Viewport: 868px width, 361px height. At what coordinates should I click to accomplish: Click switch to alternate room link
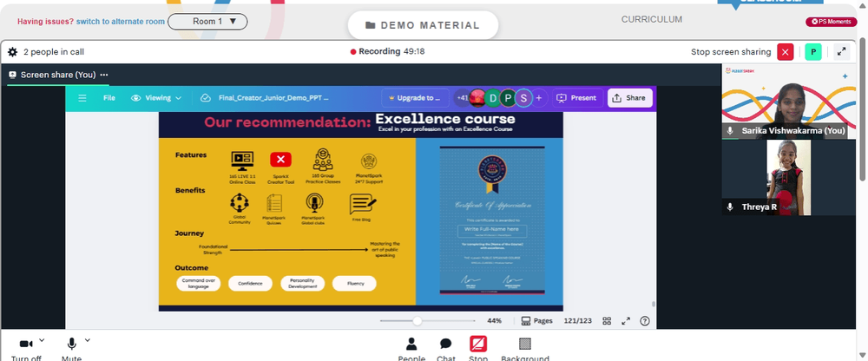[x=120, y=22]
